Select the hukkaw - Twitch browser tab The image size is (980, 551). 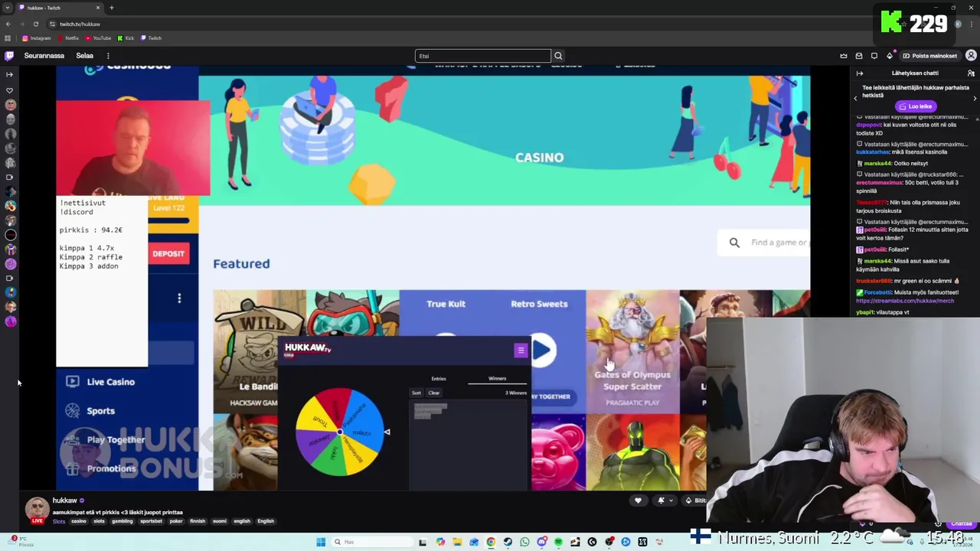(60, 8)
